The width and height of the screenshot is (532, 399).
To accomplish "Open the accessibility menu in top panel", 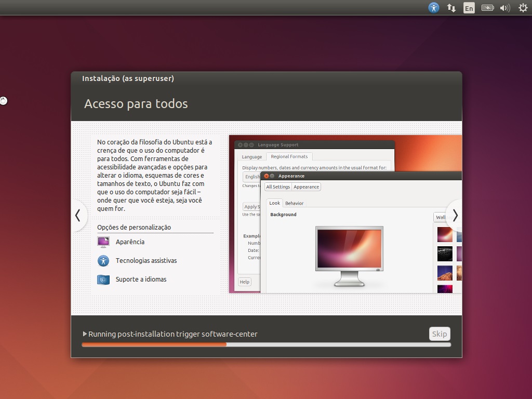I will [x=434, y=8].
